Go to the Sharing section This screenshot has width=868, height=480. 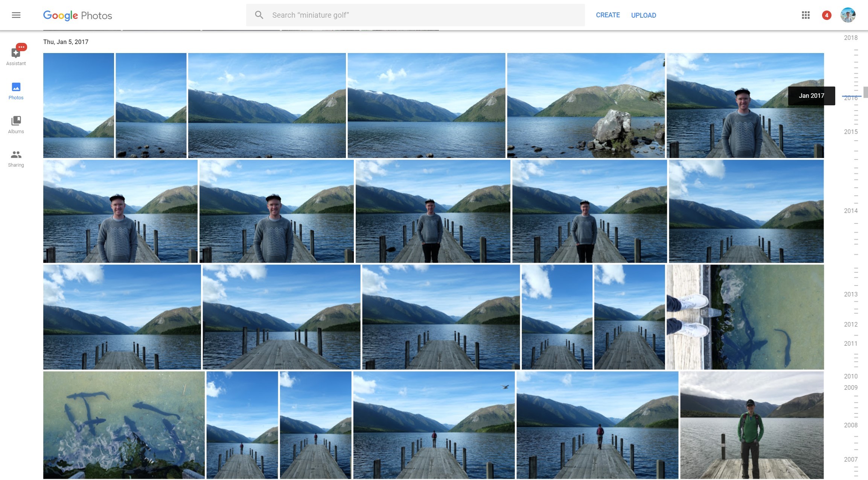pyautogui.click(x=16, y=158)
